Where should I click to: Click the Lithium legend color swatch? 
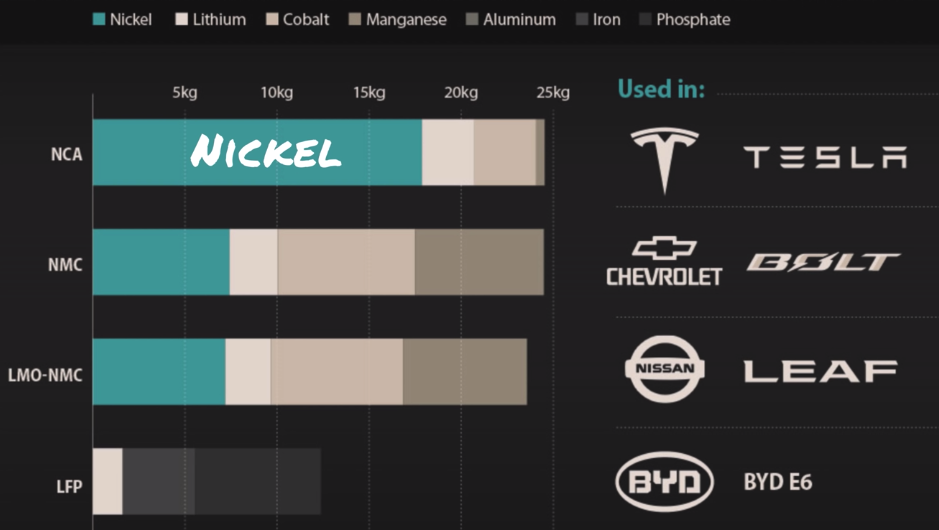coord(181,19)
